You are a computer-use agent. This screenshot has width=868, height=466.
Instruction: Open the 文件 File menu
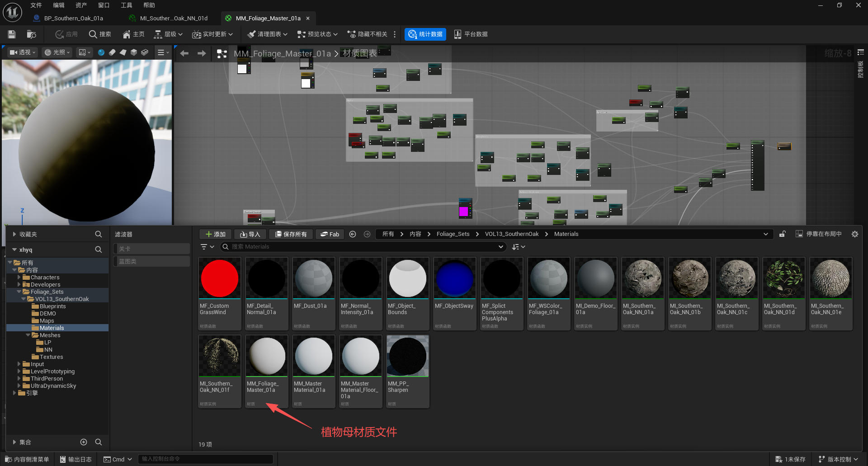36,5
